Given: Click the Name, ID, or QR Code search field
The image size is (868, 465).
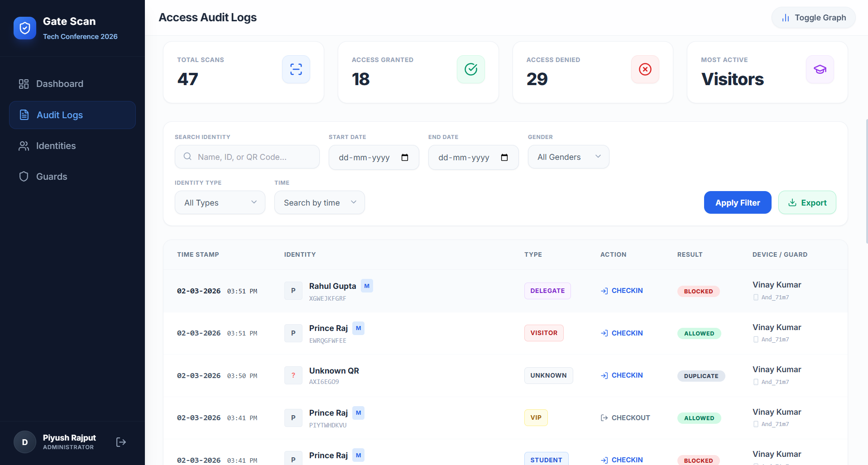Looking at the screenshot, I should point(247,157).
